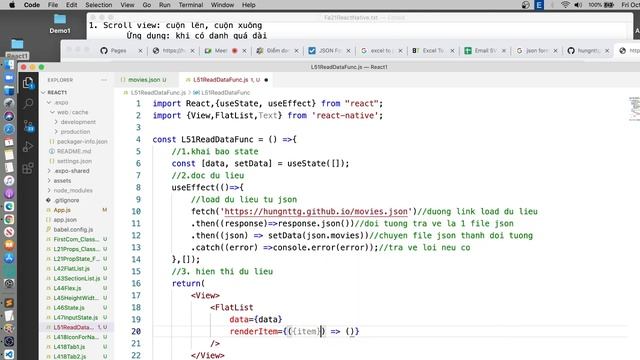Close the hungntt GitHub browser tab

click(607, 51)
